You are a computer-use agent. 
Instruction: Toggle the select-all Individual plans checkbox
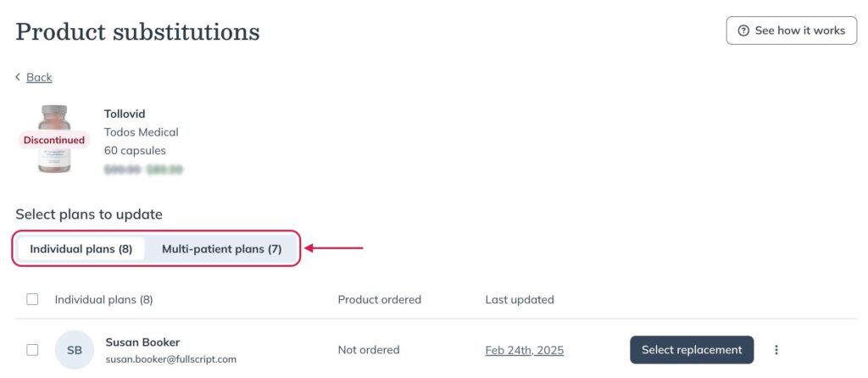[x=33, y=299]
